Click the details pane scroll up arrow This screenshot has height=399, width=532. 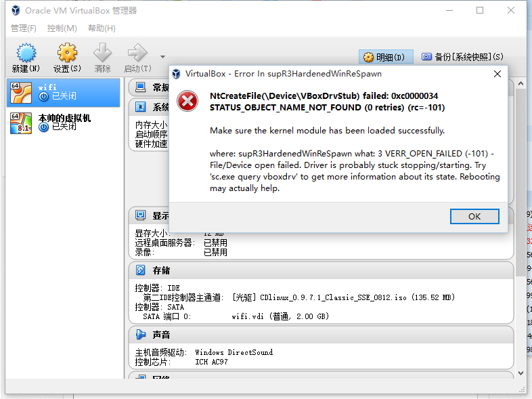click(520, 83)
